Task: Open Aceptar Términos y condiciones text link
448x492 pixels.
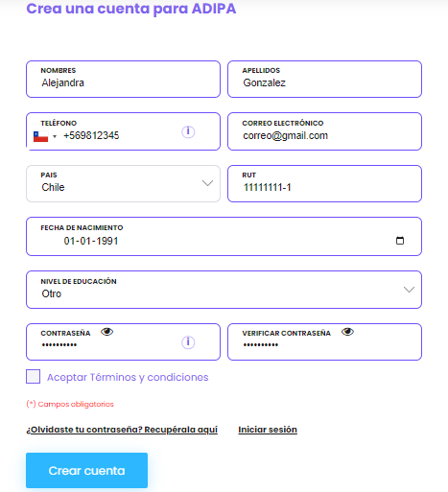Action: coord(128,377)
